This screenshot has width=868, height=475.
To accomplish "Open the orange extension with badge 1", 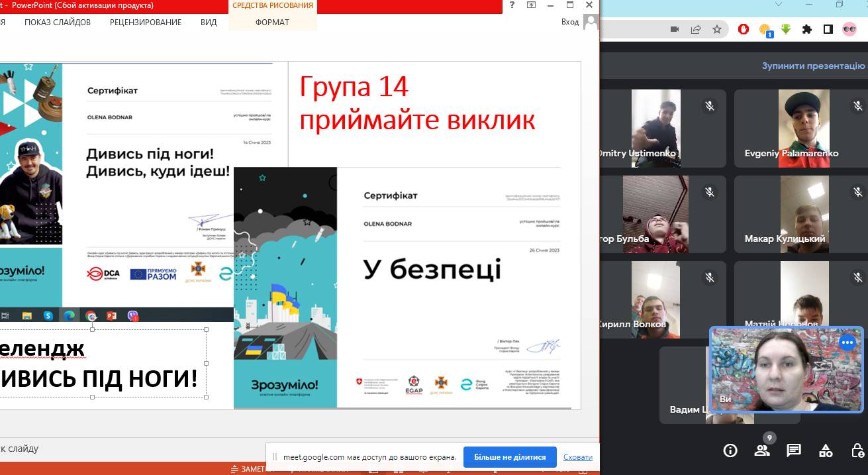I will [765, 30].
